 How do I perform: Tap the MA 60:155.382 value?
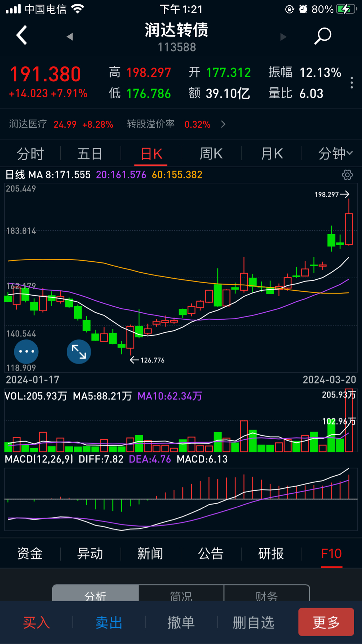point(177,175)
